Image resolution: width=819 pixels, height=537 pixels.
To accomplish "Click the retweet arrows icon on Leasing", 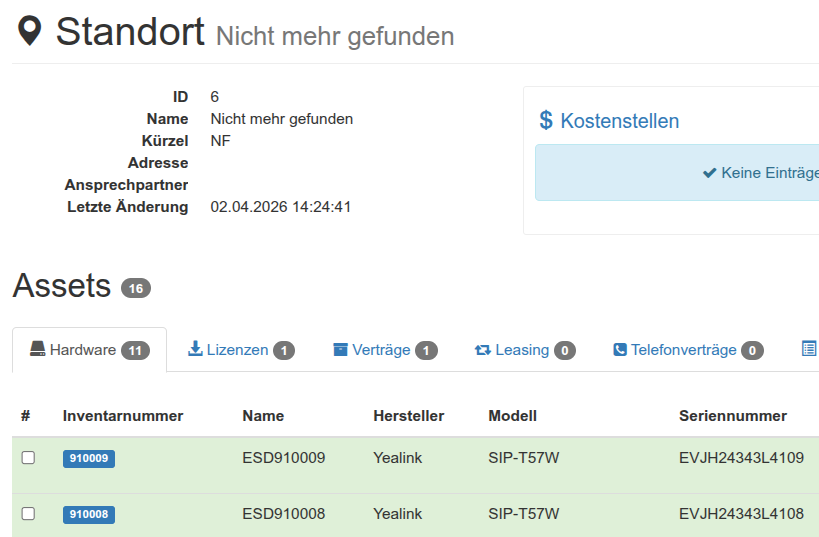I will pyautogui.click(x=483, y=350).
